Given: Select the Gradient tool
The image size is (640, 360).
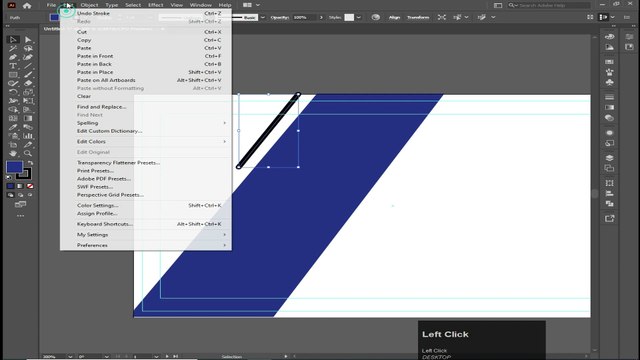Looking at the screenshot, I should click(x=28, y=118).
